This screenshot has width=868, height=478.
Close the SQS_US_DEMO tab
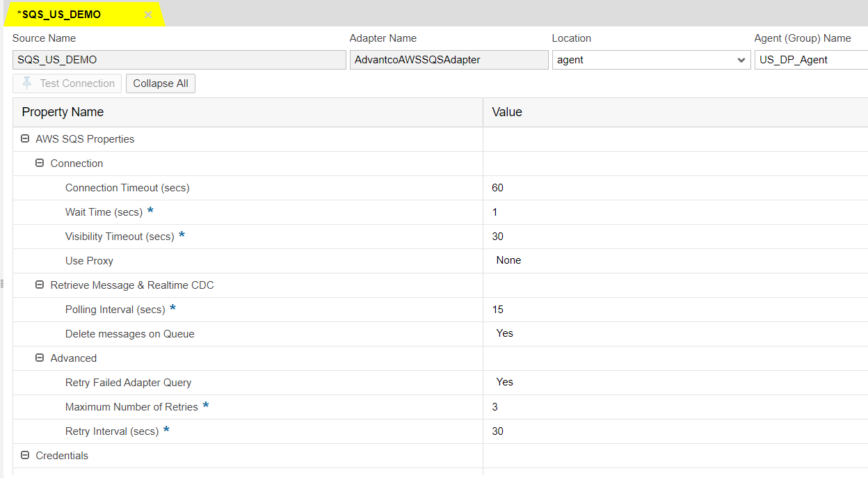click(147, 15)
